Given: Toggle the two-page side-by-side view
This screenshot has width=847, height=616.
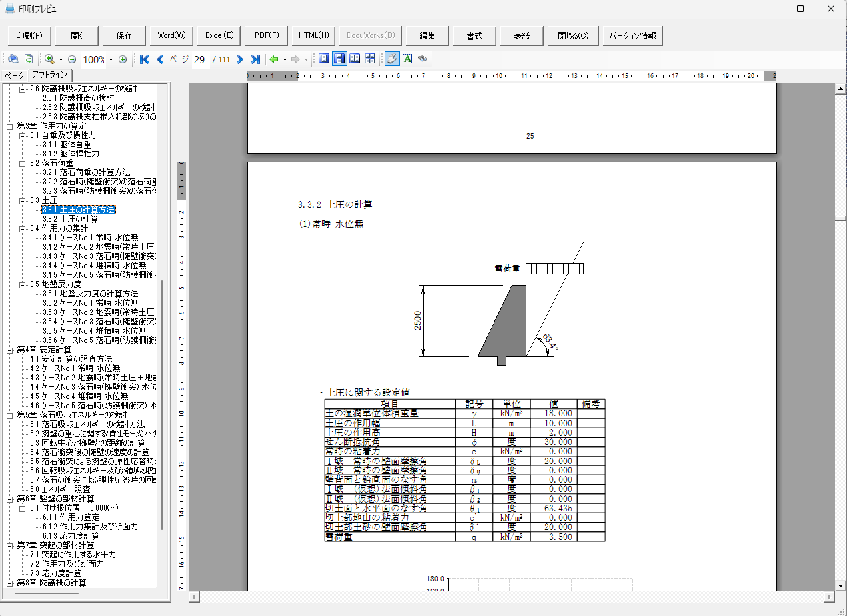Looking at the screenshot, I should tap(355, 59).
